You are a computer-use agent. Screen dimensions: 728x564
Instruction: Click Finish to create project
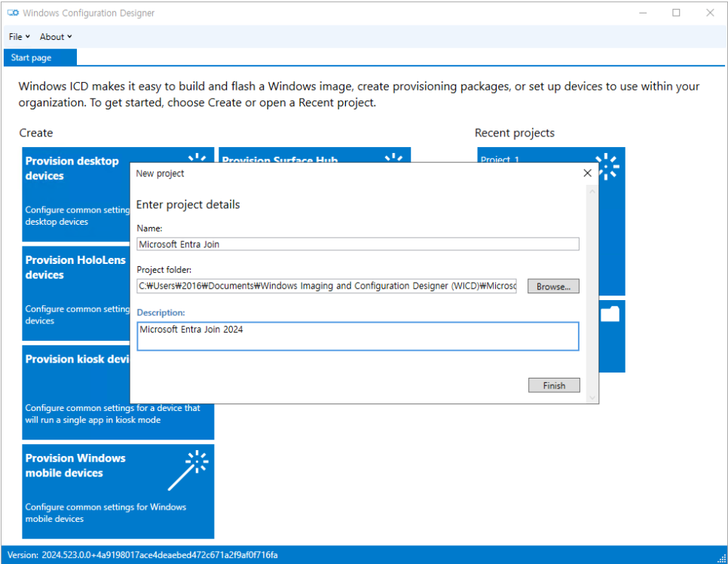pyautogui.click(x=554, y=385)
